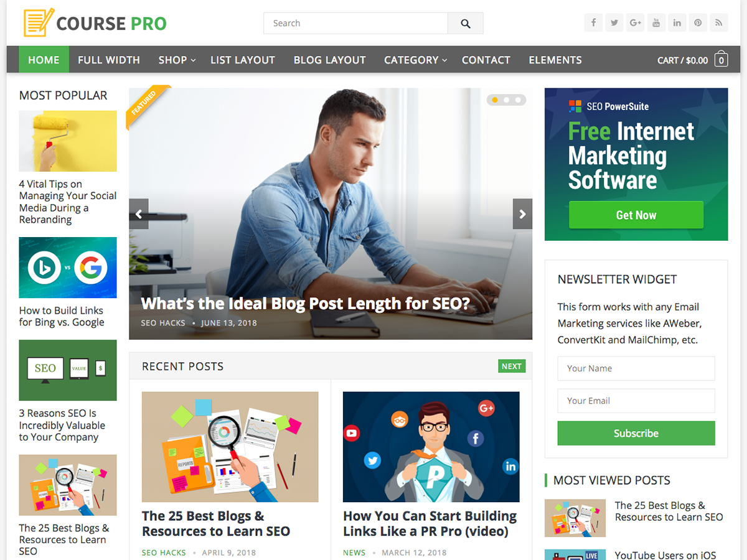Open the Pinterest social icon in header
Screen dimensions: 747x560
click(x=698, y=23)
